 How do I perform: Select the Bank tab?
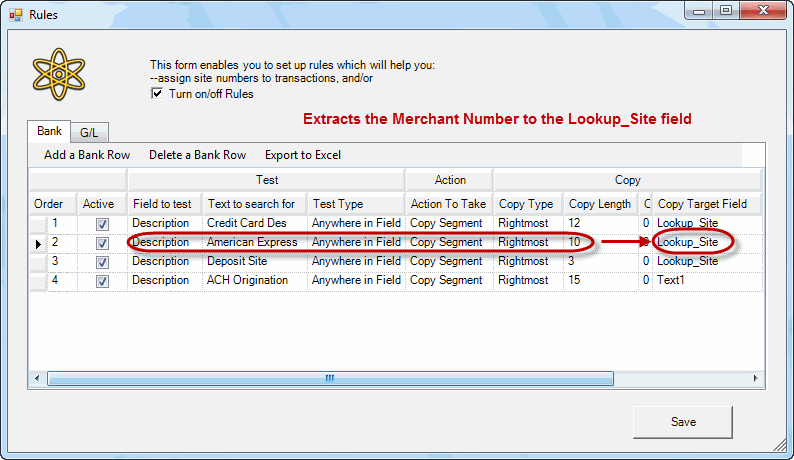point(49,131)
